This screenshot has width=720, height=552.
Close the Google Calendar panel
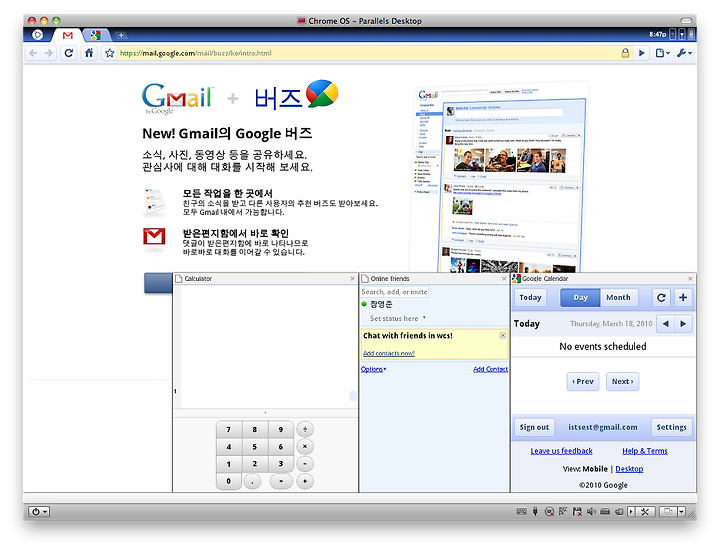point(690,279)
